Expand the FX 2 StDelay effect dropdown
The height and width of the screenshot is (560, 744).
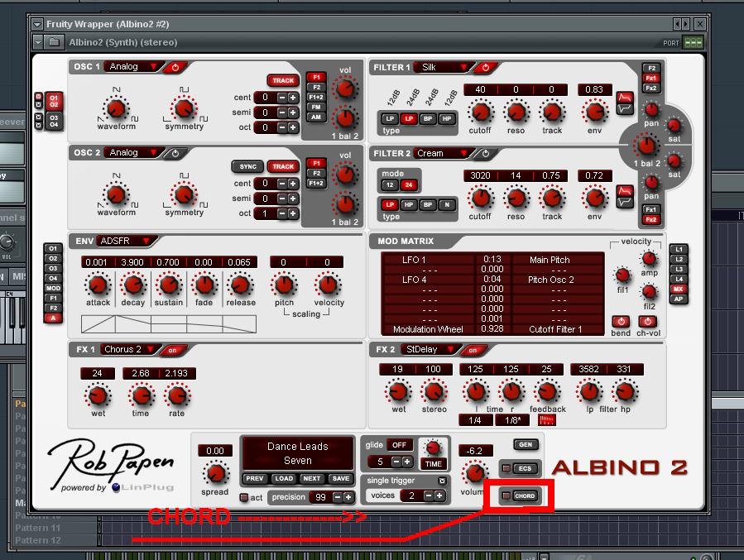pyautogui.click(x=451, y=350)
